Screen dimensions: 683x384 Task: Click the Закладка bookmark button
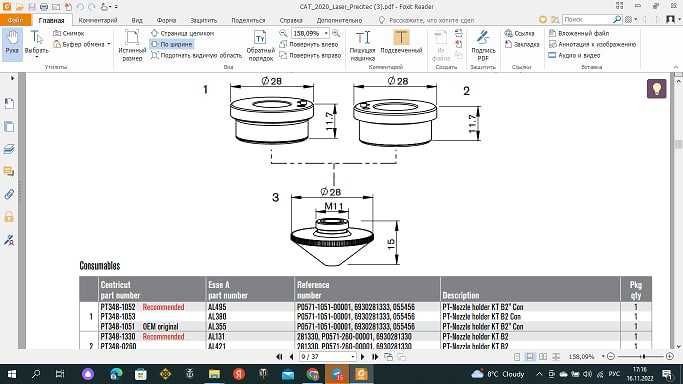[x=522, y=44]
